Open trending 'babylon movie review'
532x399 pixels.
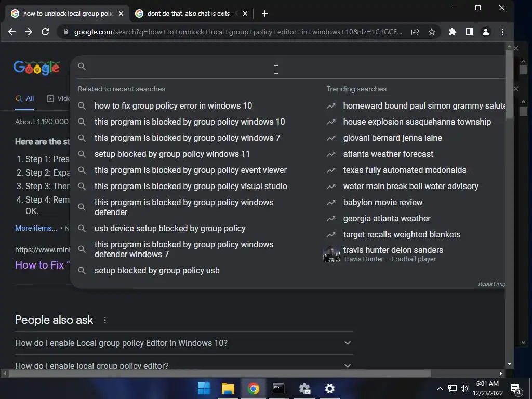click(x=383, y=202)
